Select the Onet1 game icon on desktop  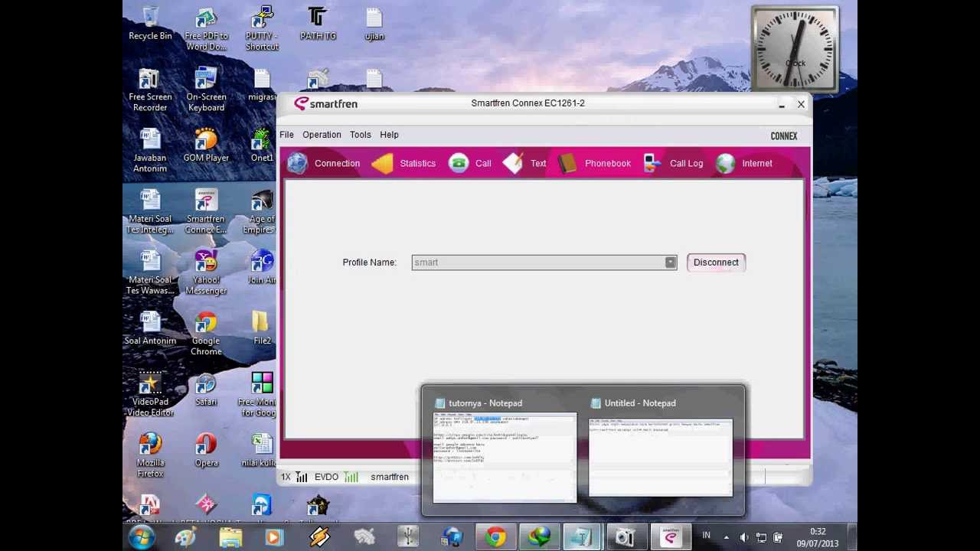coord(262,146)
